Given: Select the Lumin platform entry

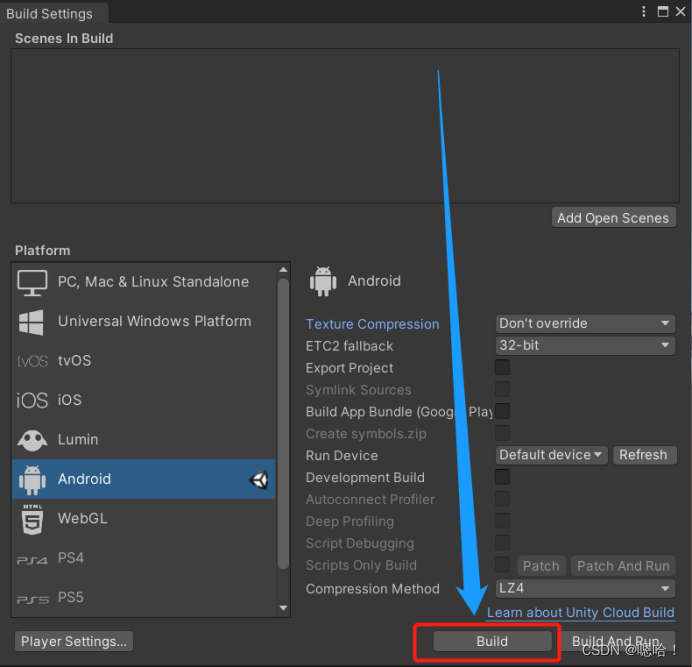Looking at the screenshot, I should [143, 440].
